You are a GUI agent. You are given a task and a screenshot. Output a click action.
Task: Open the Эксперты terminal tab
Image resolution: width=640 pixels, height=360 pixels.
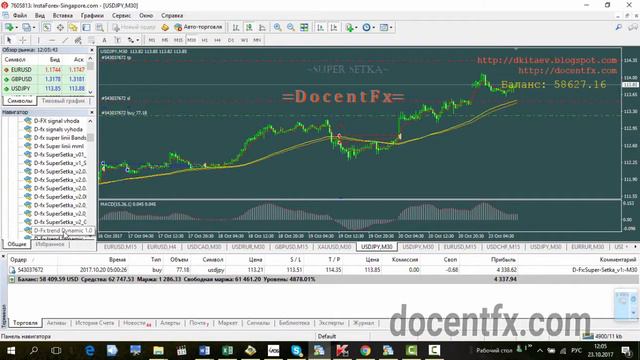331,323
